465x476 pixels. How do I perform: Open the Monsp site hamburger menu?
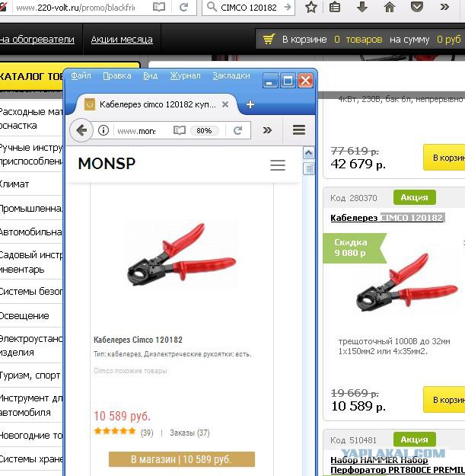(278, 165)
